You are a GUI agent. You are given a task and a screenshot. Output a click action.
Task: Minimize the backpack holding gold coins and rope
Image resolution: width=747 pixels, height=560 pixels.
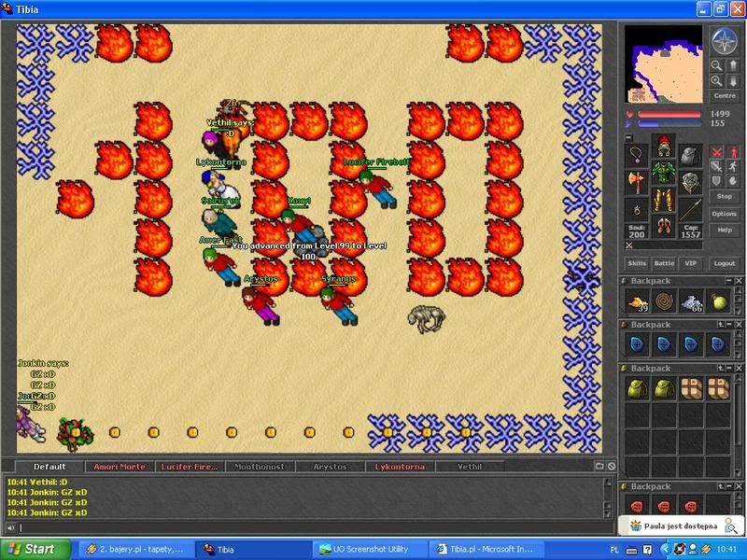(729, 281)
